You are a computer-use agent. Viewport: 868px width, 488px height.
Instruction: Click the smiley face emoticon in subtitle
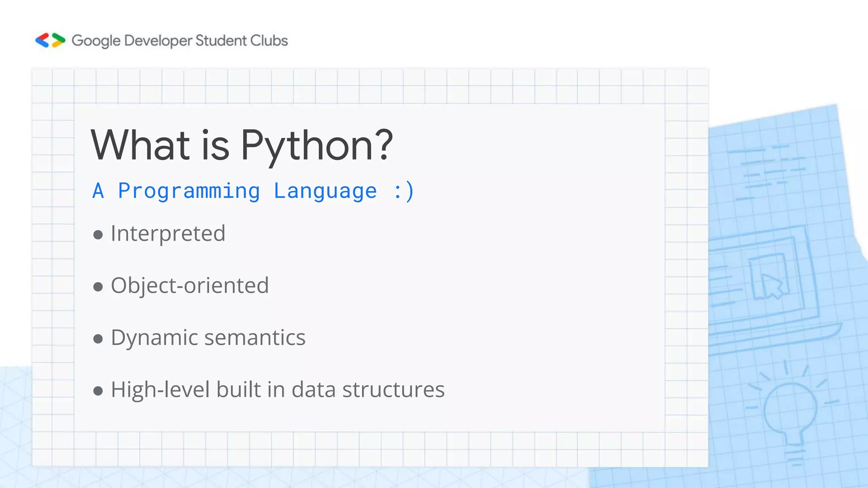(403, 191)
